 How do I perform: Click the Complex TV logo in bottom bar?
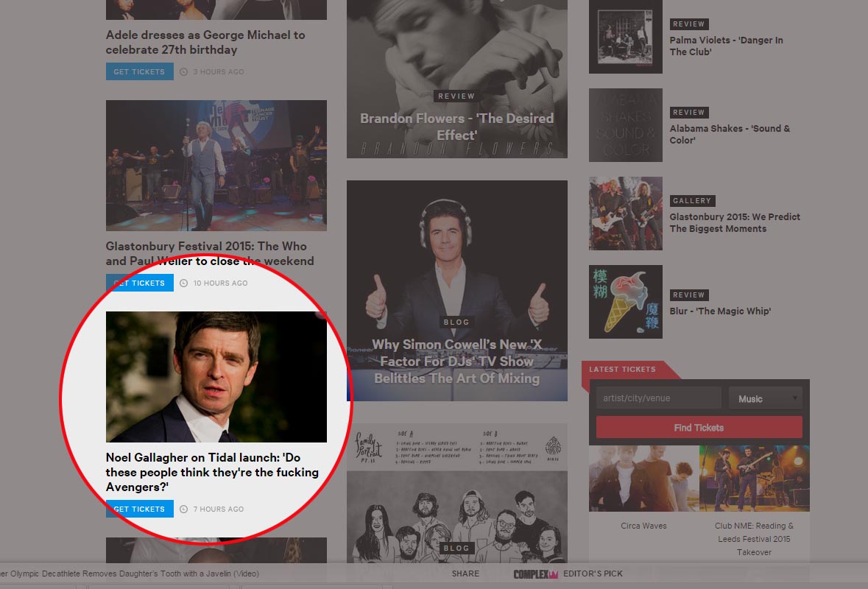(536, 574)
